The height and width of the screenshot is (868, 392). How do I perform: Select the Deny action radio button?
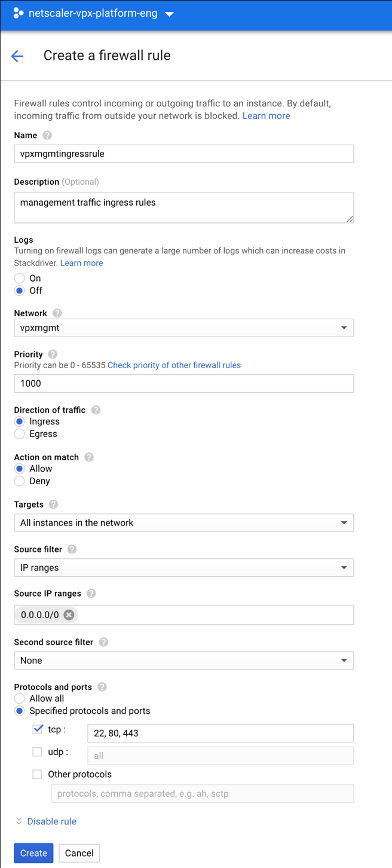[20, 481]
